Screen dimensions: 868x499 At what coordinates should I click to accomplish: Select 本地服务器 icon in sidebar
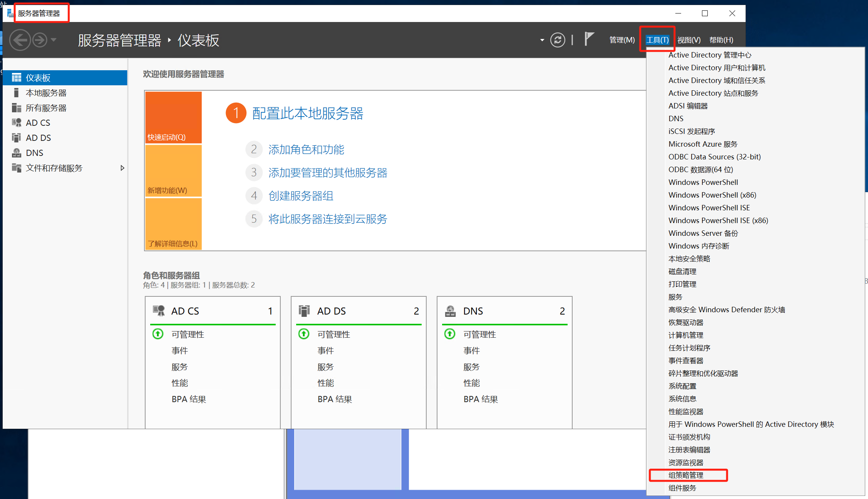(16, 93)
